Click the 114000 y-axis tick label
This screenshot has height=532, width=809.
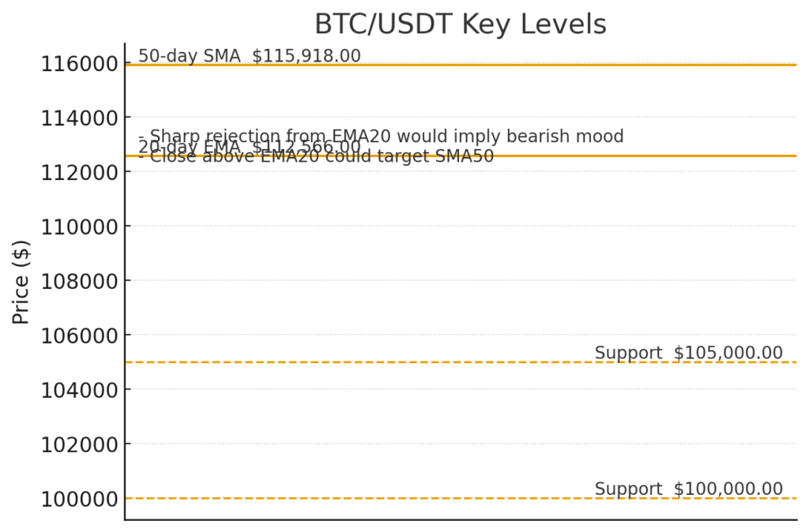80,118
